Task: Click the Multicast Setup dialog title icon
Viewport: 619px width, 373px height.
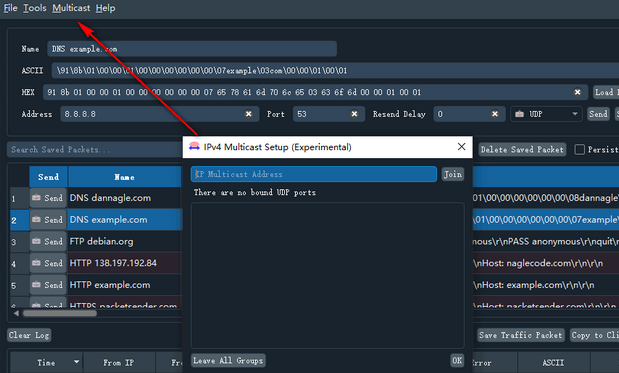Action: tap(194, 146)
